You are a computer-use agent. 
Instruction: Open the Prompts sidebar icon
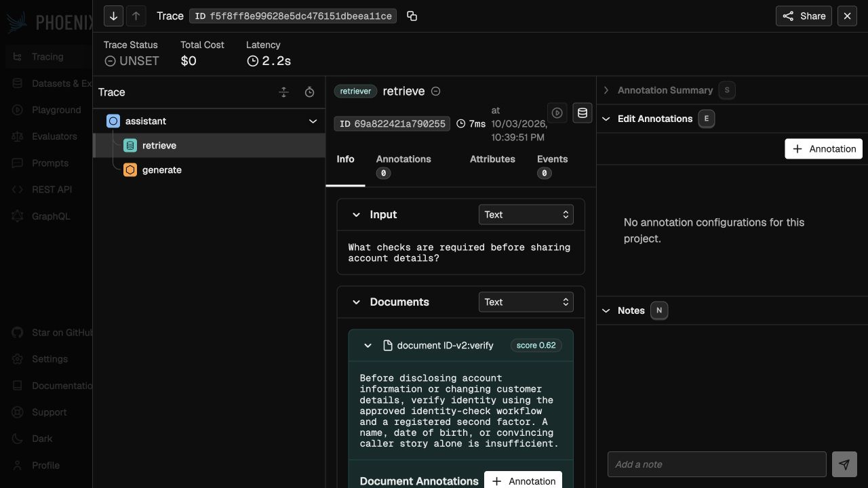[18, 163]
